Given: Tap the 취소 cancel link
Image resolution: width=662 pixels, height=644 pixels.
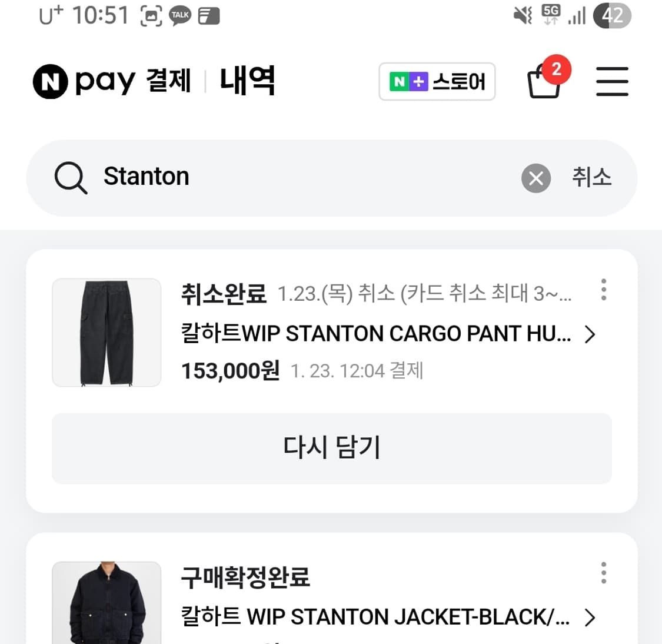Looking at the screenshot, I should [x=591, y=178].
